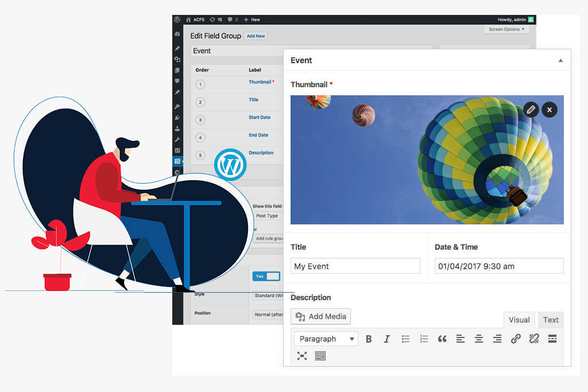This screenshot has height=392, width=588.
Task: Expand the Screen Options dropdown
Action: click(506, 29)
